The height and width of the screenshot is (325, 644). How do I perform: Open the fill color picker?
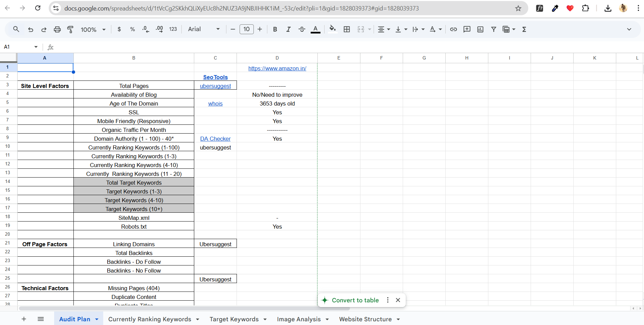pos(332,29)
